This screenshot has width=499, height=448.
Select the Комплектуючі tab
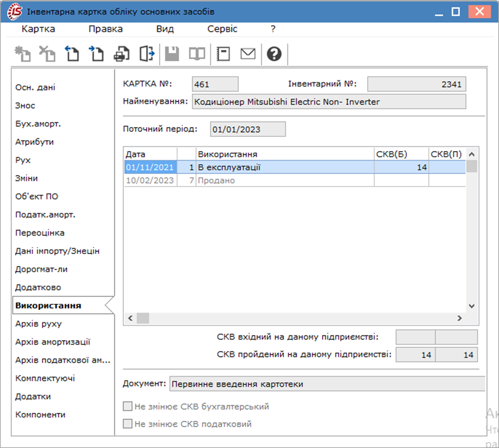tap(45, 378)
